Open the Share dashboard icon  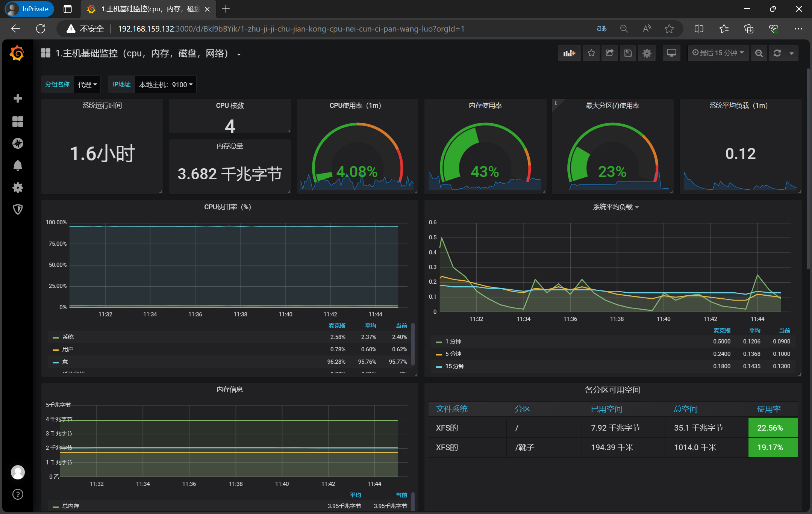[610, 53]
